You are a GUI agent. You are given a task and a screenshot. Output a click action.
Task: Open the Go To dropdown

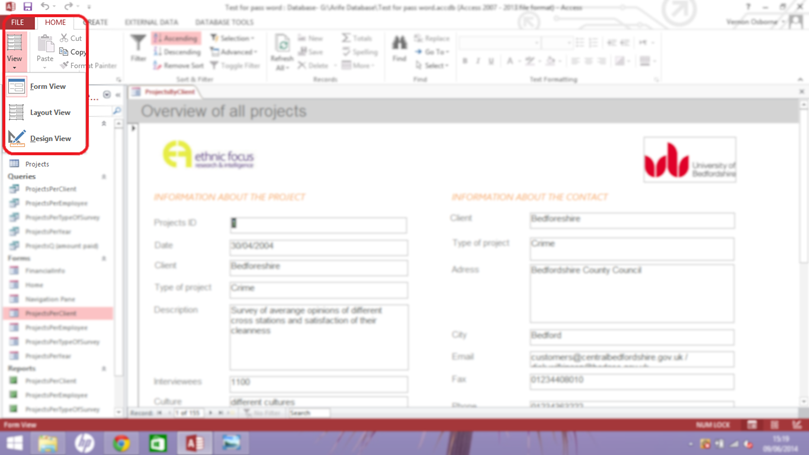[432, 52]
